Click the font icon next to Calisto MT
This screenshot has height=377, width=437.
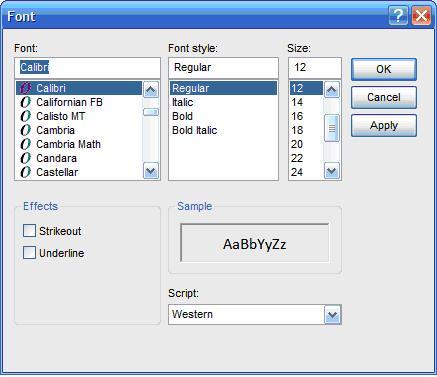(25, 116)
